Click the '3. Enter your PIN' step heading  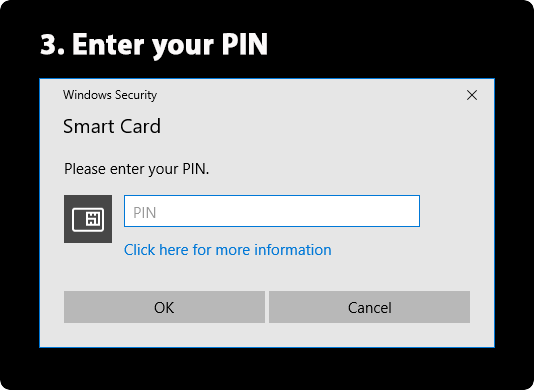[x=154, y=45]
